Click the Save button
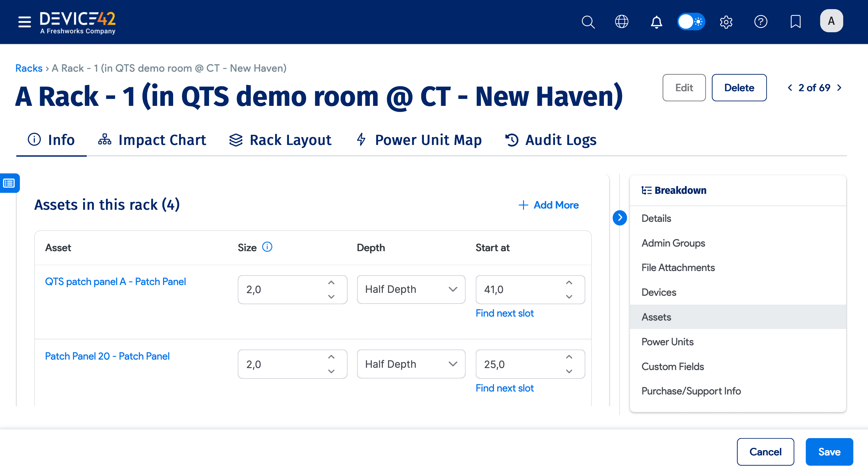This screenshot has height=471, width=868. [x=829, y=452]
